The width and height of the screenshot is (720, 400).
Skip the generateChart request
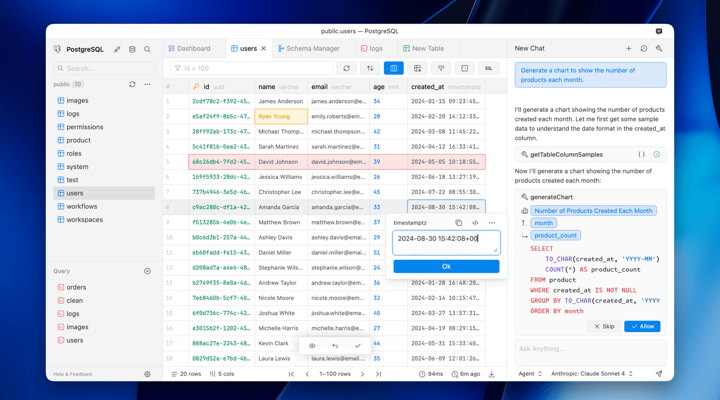[604, 326]
